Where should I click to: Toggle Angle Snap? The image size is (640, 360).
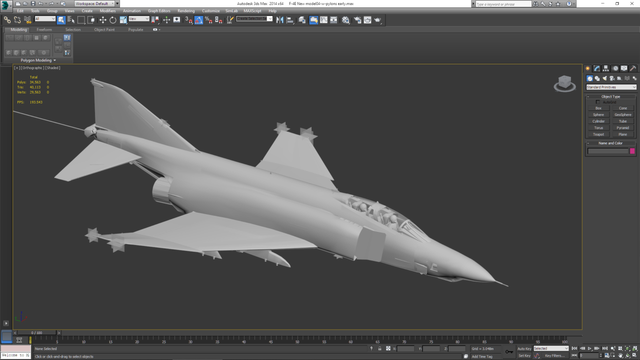[x=199, y=20]
